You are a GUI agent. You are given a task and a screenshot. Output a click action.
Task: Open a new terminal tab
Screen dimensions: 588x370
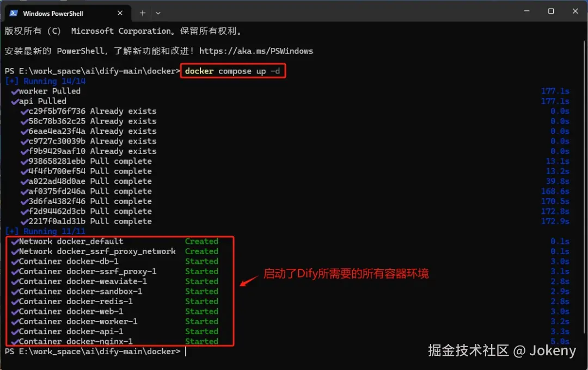click(143, 13)
